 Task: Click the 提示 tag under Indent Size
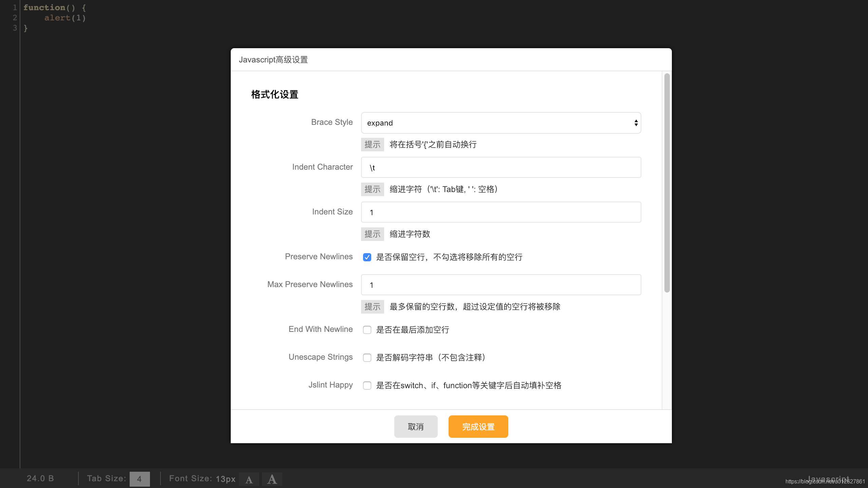point(372,234)
